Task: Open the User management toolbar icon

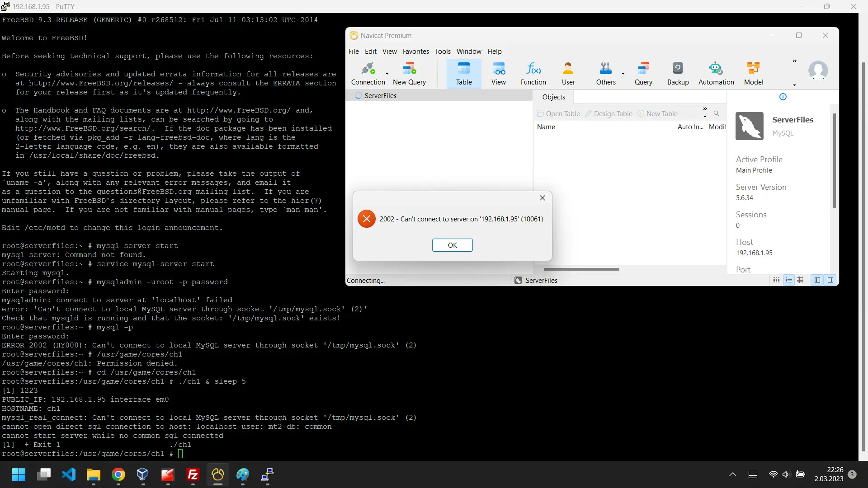Action: tap(568, 74)
